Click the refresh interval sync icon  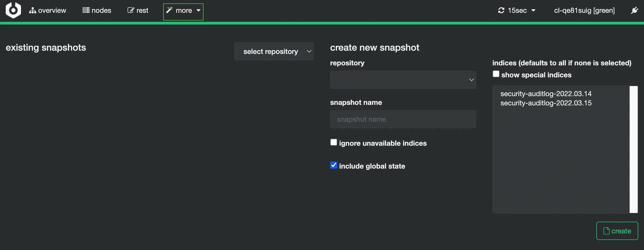pos(501,10)
